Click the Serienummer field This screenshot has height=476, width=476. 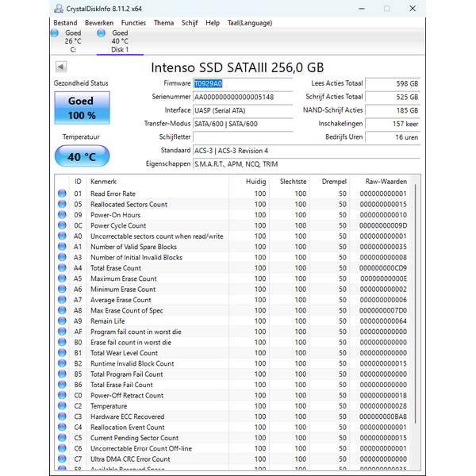243,97
